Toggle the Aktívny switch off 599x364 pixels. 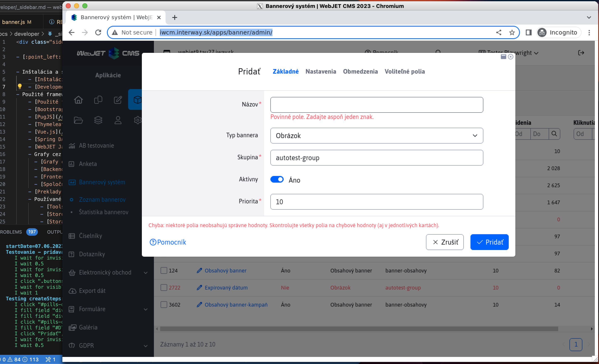coord(277,180)
